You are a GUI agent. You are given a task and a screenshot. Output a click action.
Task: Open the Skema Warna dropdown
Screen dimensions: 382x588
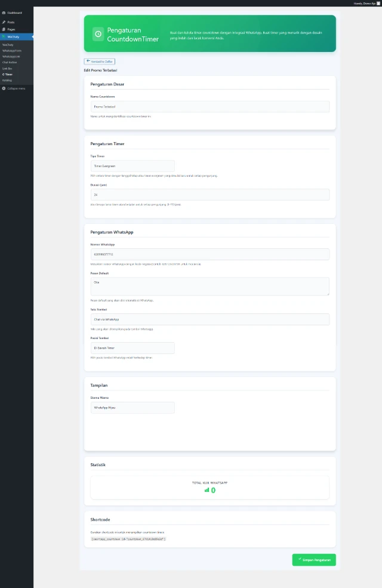tap(133, 408)
